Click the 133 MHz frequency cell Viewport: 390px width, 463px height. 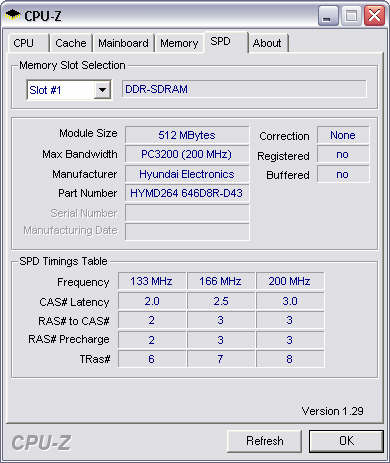point(152,281)
